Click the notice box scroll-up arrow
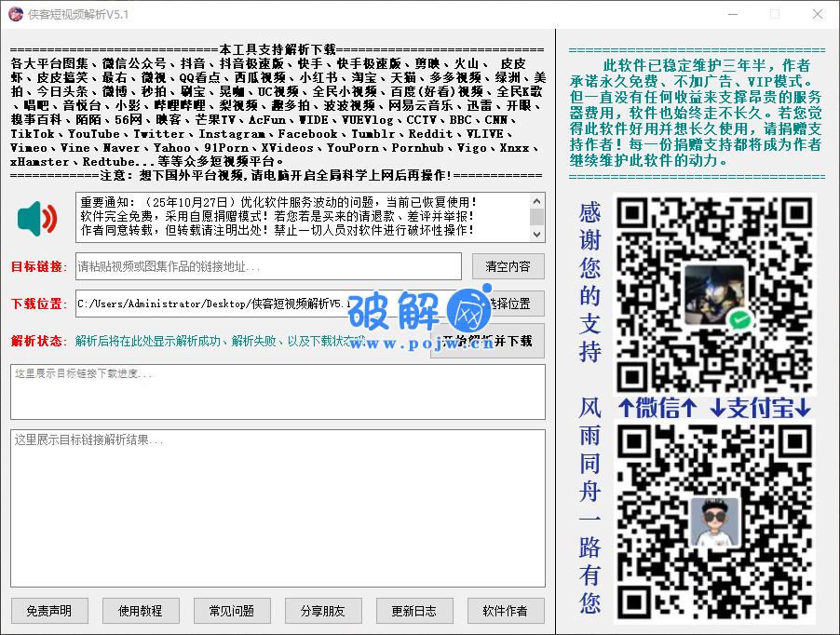 (x=537, y=201)
